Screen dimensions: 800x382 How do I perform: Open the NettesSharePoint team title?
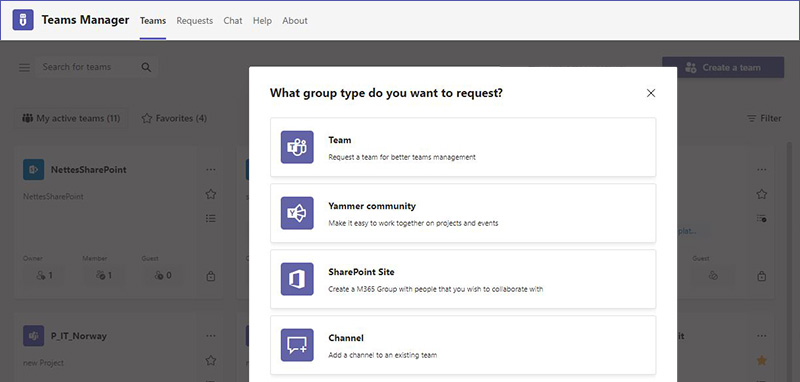click(88, 170)
